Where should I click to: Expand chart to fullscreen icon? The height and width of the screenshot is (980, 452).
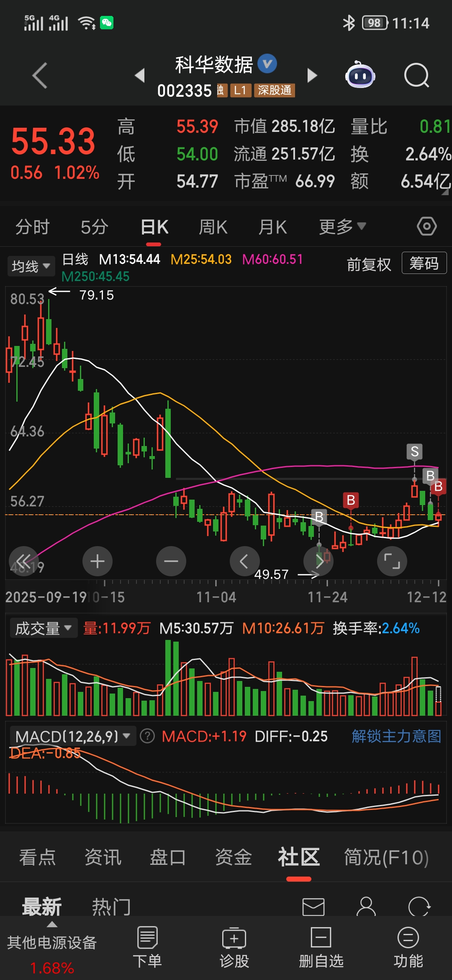(392, 561)
